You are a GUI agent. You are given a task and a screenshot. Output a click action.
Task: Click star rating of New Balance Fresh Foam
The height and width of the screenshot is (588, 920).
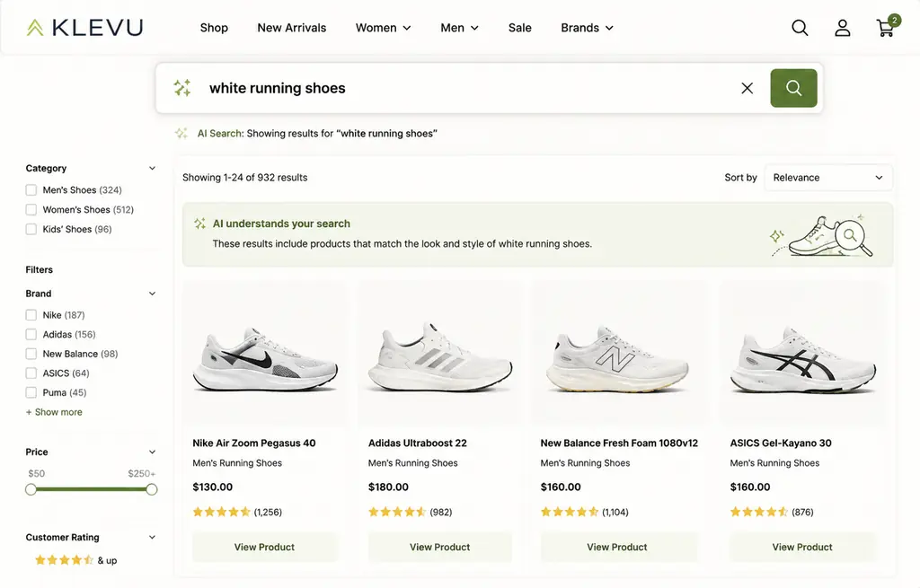[x=569, y=512]
